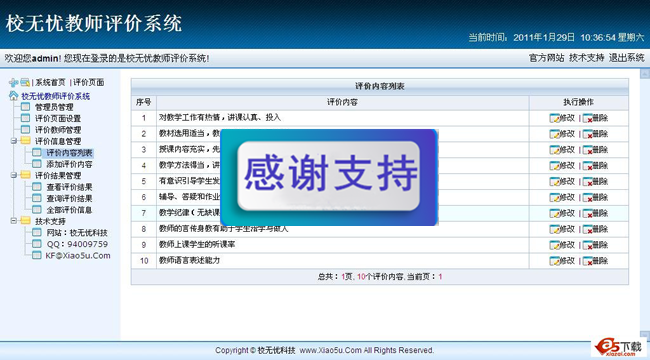Screen dimensions: 650x360
Task: Open 系统首页 in the sidebar header
Action: (50, 82)
